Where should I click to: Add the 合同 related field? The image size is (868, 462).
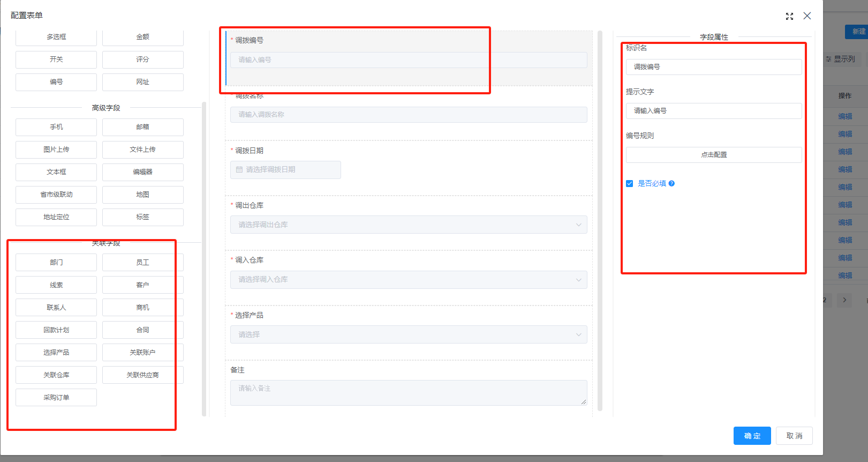tap(143, 330)
